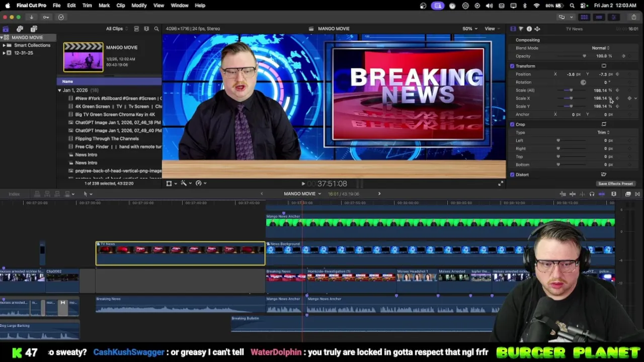Image resolution: width=644 pixels, height=362 pixels.
Task: Open the Info inspector icon
Action: 529,29
